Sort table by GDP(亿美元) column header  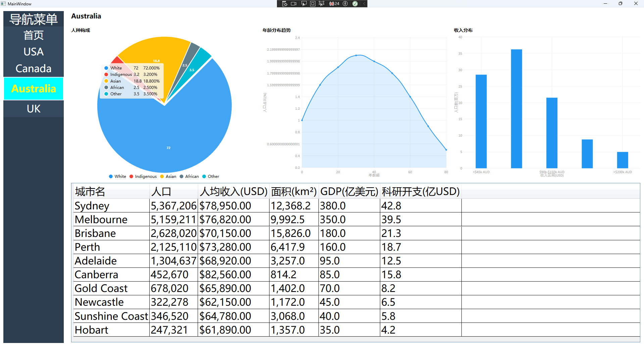(349, 191)
